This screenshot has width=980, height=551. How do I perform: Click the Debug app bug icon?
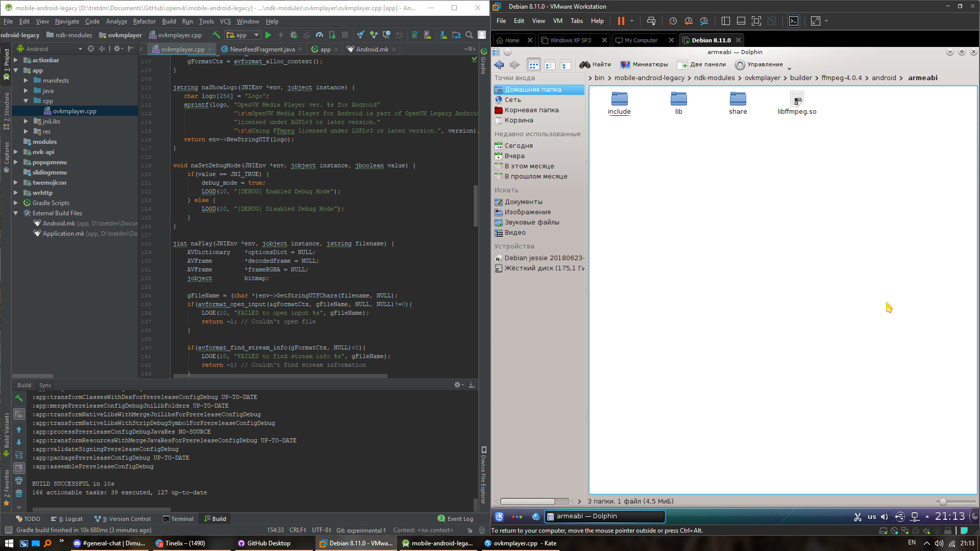pyautogui.click(x=293, y=35)
